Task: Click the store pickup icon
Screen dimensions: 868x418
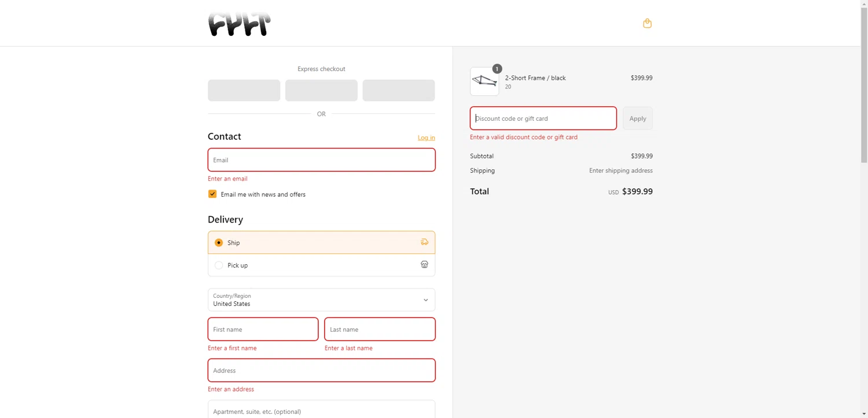Action: [x=424, y=265]
